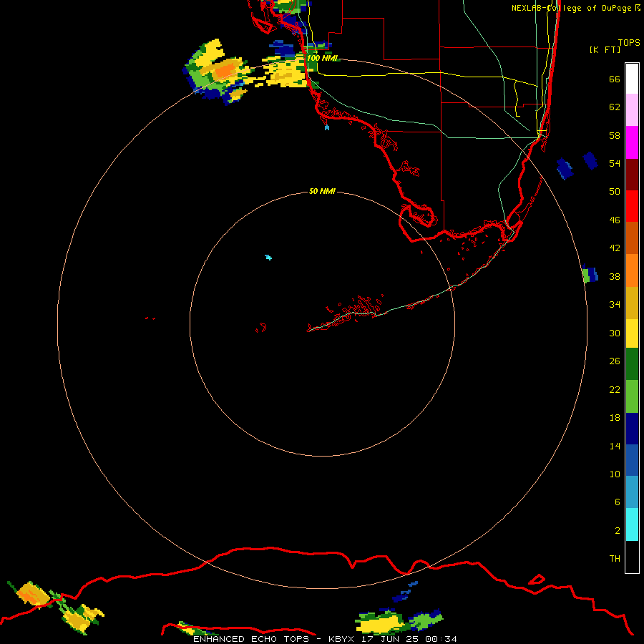Click the 66 legend value
The height and width of the screenshot is (644, 644).
coord(615,79)
